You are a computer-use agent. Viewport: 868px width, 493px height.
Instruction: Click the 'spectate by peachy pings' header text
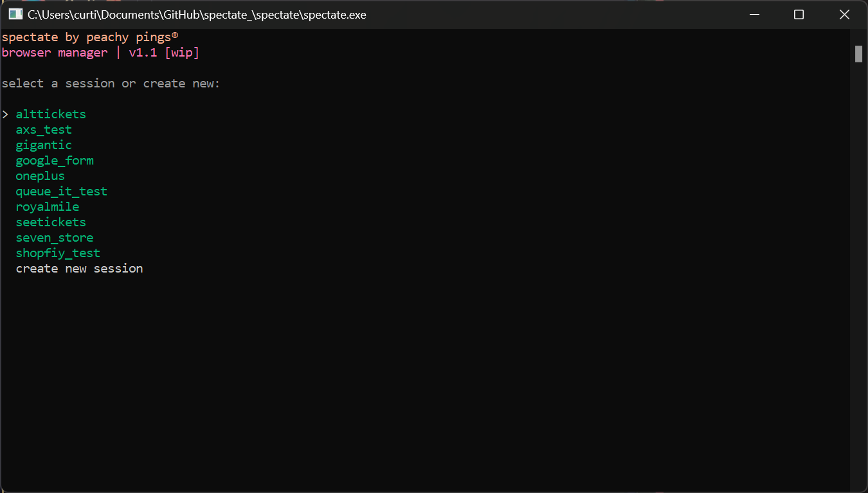[90, 37]
